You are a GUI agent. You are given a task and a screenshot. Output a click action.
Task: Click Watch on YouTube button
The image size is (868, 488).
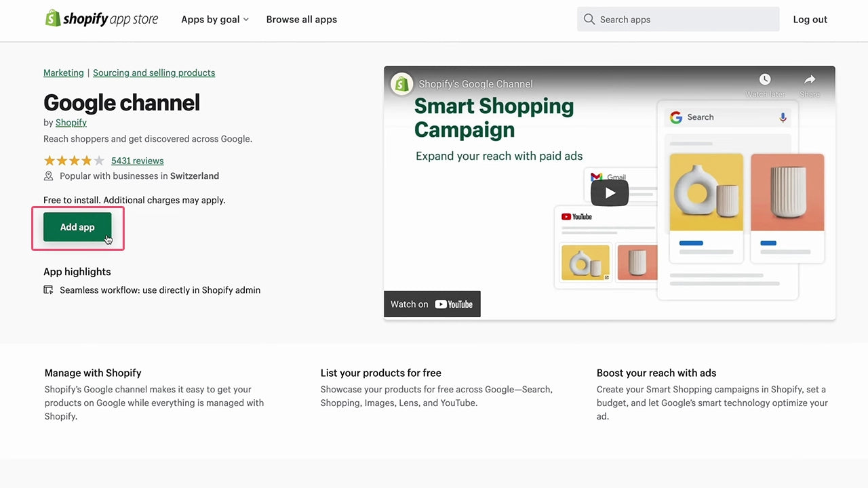[x=432, y=304]
